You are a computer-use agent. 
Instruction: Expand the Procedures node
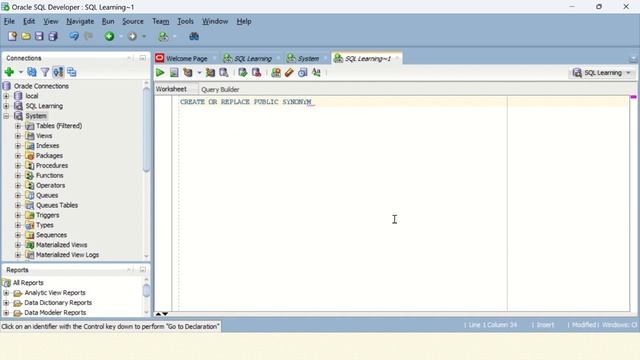coord(18,166)
